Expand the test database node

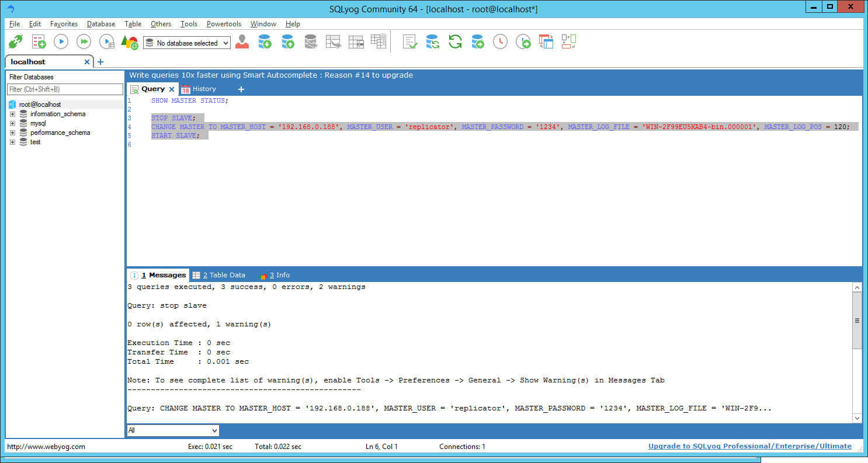pos(12,142)
